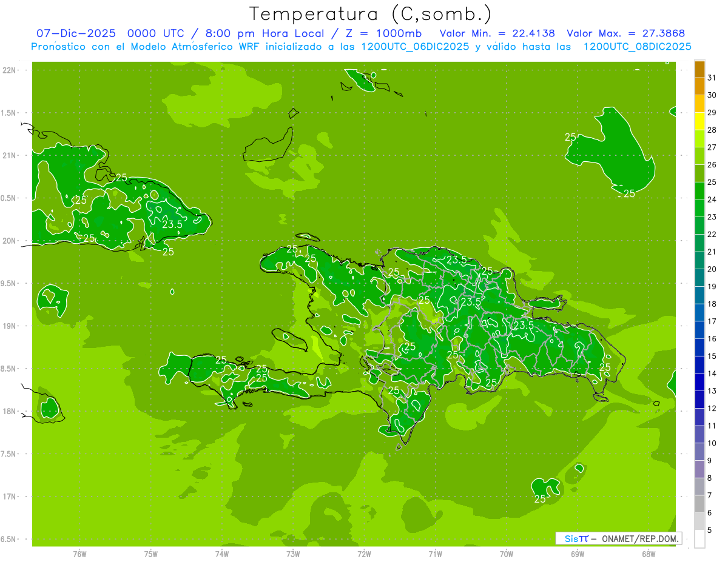Click the legend swatch between 24 and 25
The image size is (728, 562).
coord(699,191)
